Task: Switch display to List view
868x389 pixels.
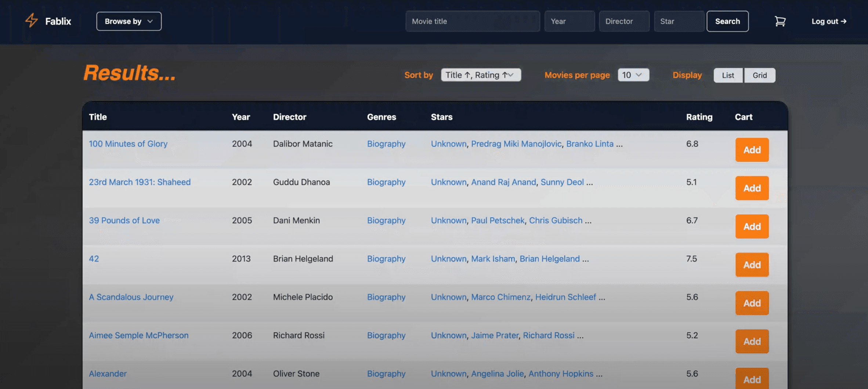Action: 728,75
